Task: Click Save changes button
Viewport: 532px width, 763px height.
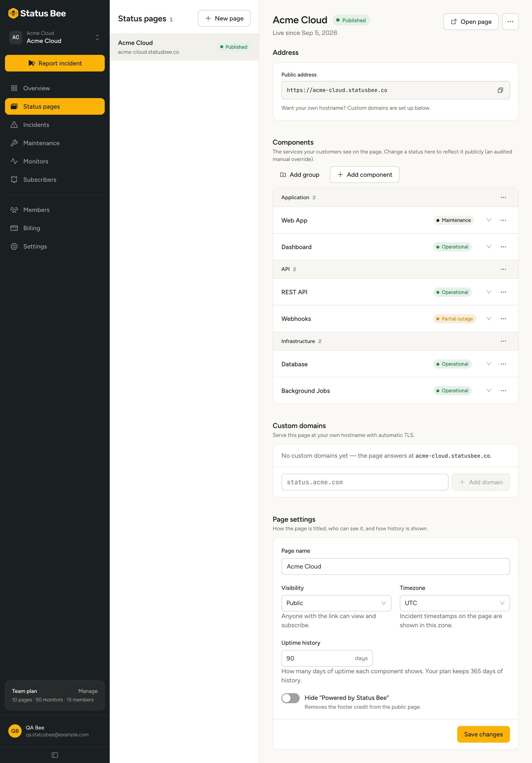Action: pos(483,734)
